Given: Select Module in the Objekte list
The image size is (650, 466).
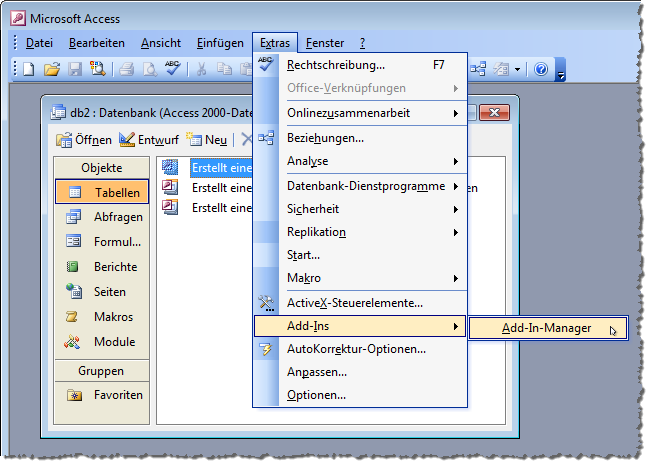Looking at the screenshot, I should [102, 342].
